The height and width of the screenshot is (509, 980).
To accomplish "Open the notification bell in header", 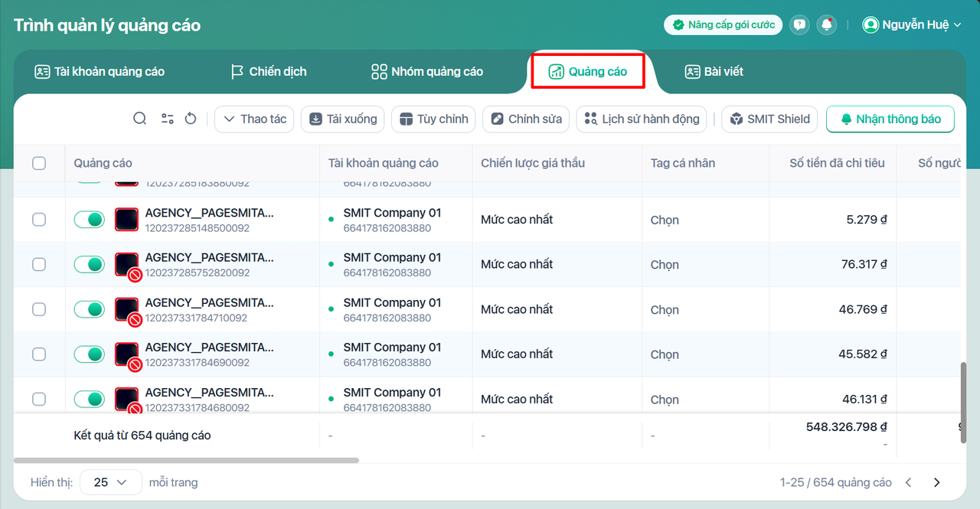I will point(826,25).
